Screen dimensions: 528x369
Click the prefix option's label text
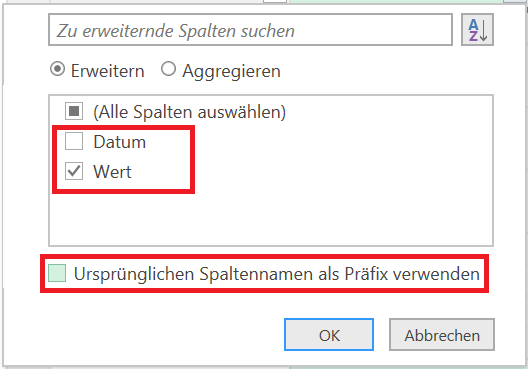coord(277,273)
